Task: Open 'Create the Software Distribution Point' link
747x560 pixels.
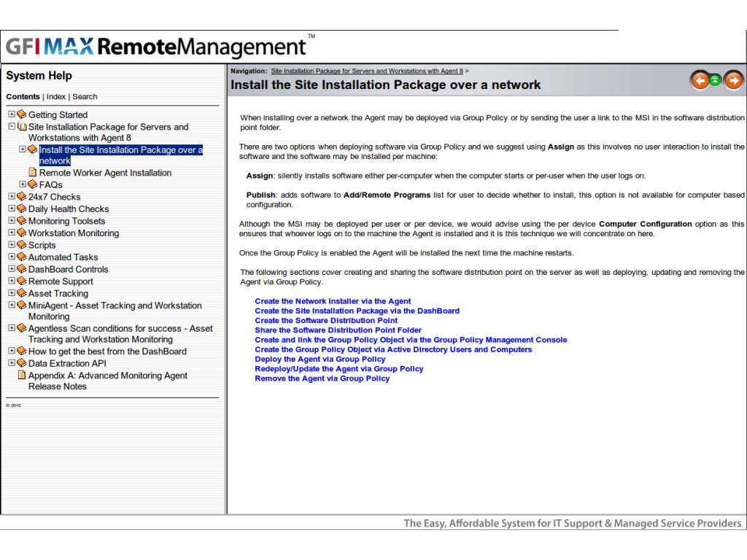Action: point(326,321)
